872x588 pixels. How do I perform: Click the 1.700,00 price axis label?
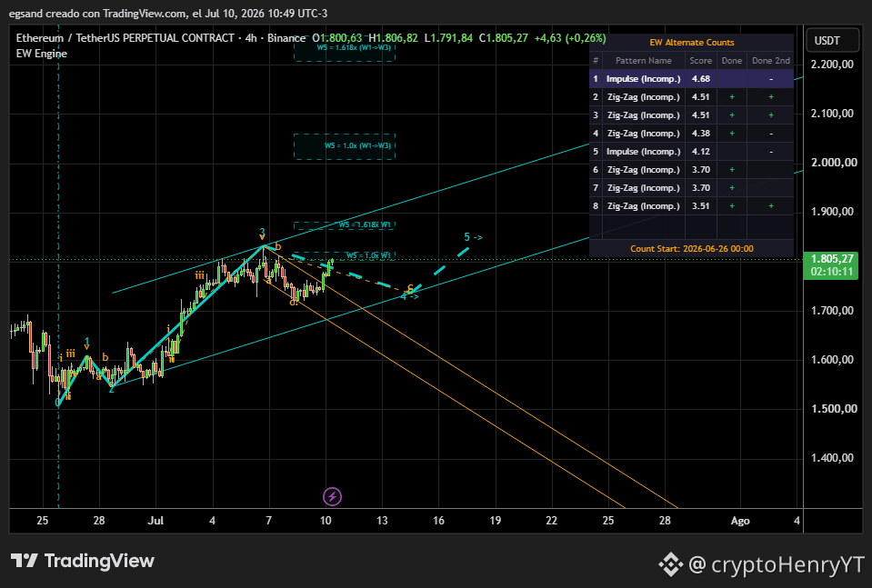832,310
